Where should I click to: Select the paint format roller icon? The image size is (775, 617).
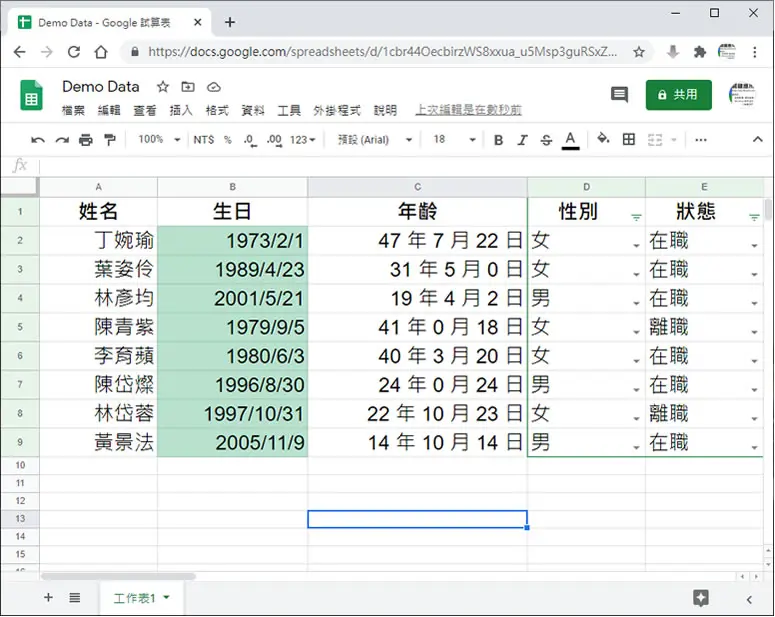pos(110,140)
